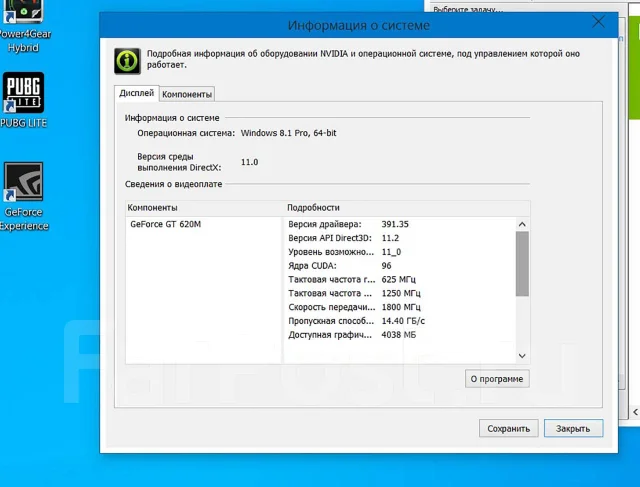Screen dimensions: 640x487
Task: Select the Версия API Direct3D row
Action: tap(400, 238)
